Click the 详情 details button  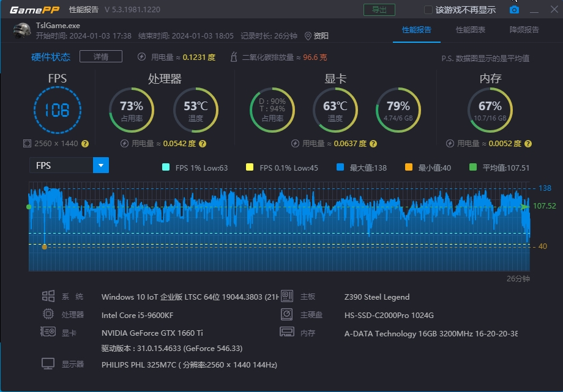click(x=101, y=56)
